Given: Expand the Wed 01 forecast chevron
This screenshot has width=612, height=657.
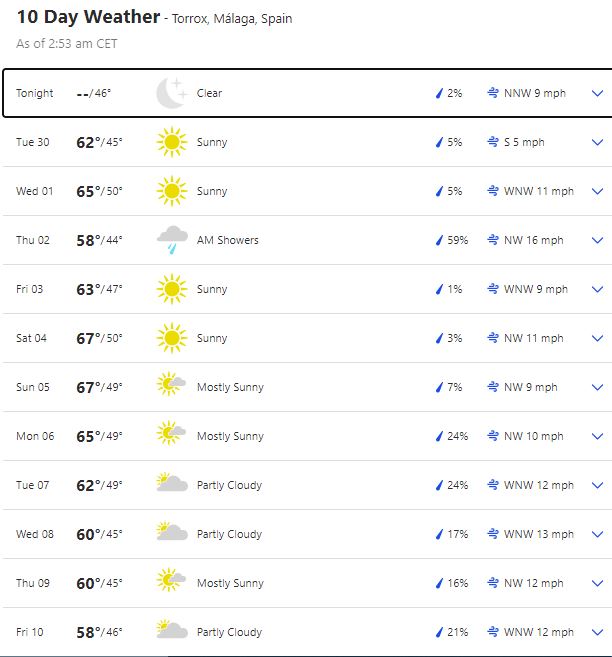Looking at the screenshot, I should coord(598,191).
